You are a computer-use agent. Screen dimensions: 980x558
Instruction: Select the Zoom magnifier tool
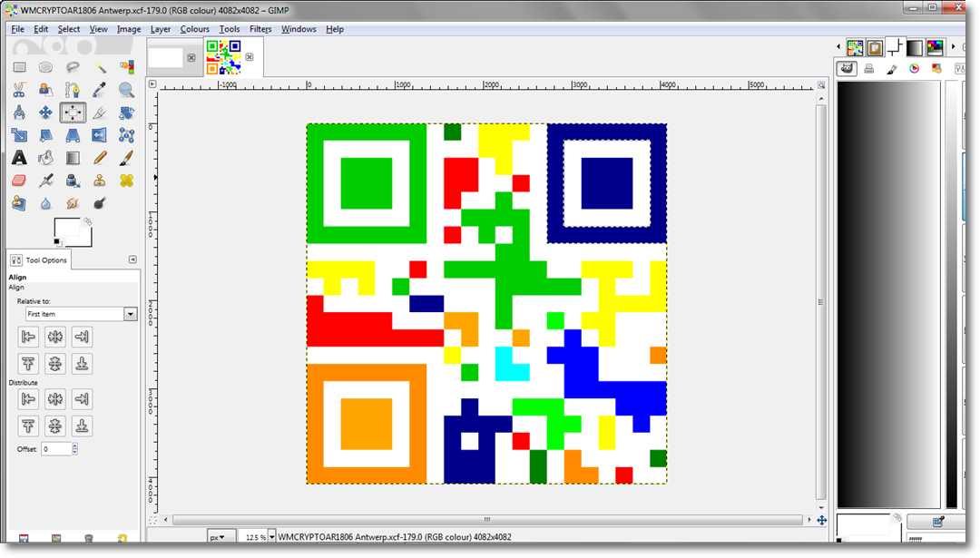pyautogui.click(x=126, y=90)
